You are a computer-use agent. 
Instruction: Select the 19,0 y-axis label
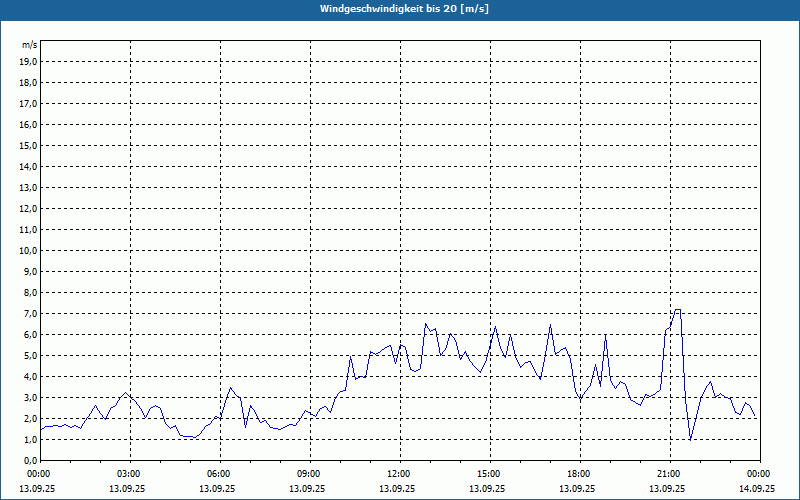tap(29, 62)
